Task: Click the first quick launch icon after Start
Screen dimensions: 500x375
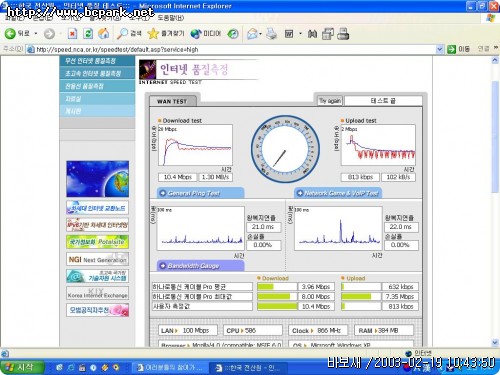Action: [59, 368]
